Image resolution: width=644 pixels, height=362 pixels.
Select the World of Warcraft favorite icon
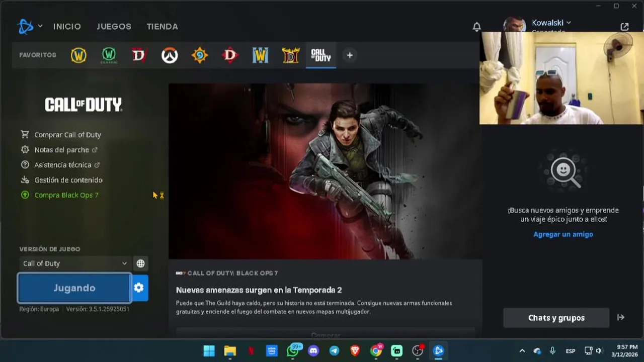(78, 55)
